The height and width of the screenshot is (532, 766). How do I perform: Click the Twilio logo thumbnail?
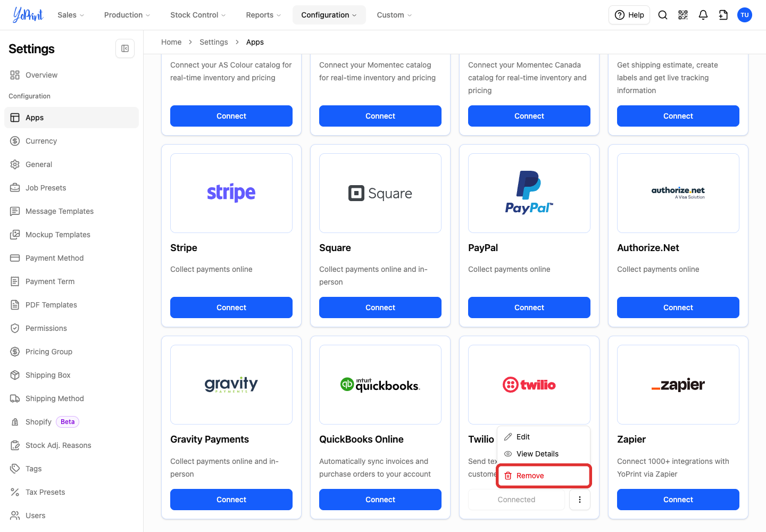click(x=529, y=385)
